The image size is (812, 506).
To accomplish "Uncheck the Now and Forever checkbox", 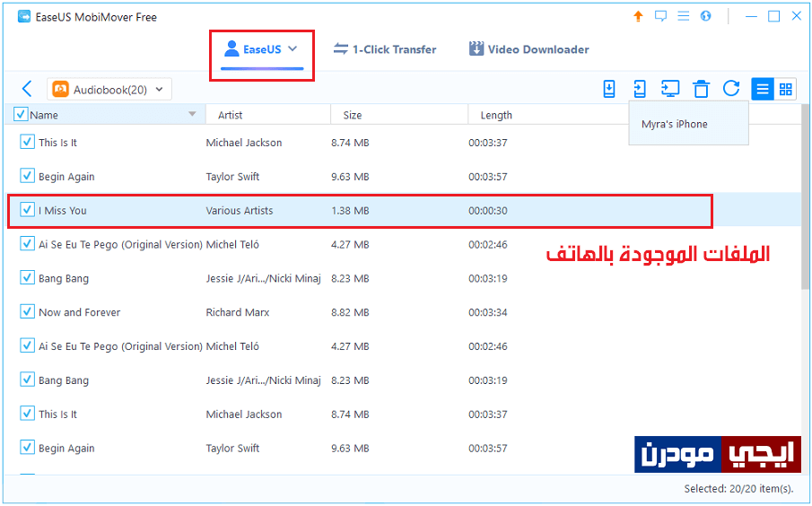I will 27,312.
